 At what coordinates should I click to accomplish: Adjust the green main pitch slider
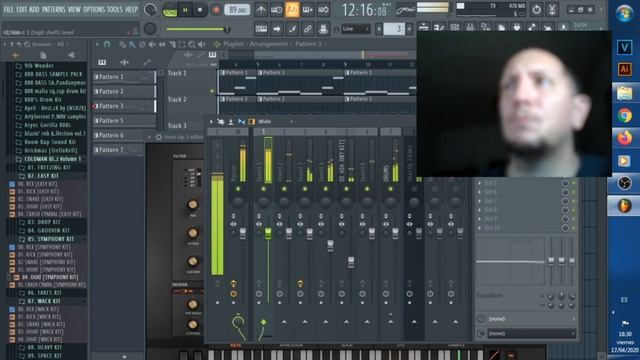197,29
